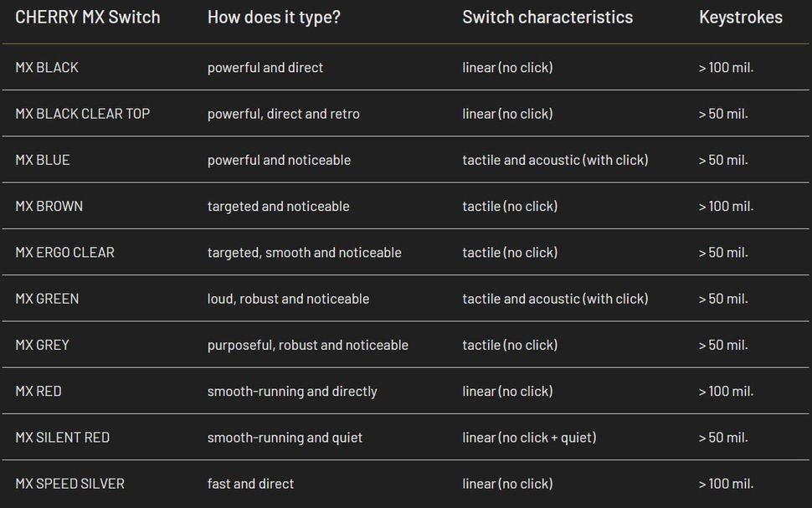Click 'fast and direct' description text
The height and width of the screenshot is (508, 812).
pos(250,484)
